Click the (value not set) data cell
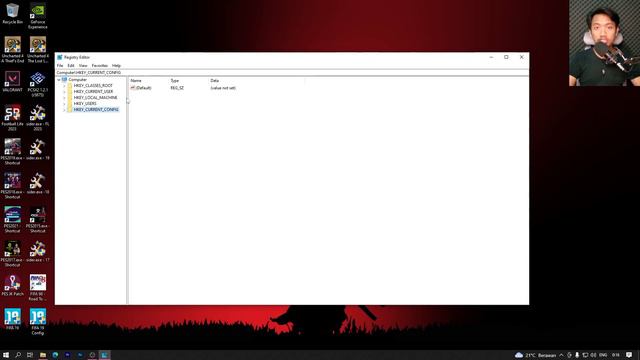The height and width of the screenshot is (360, 640). pos(223,88)
